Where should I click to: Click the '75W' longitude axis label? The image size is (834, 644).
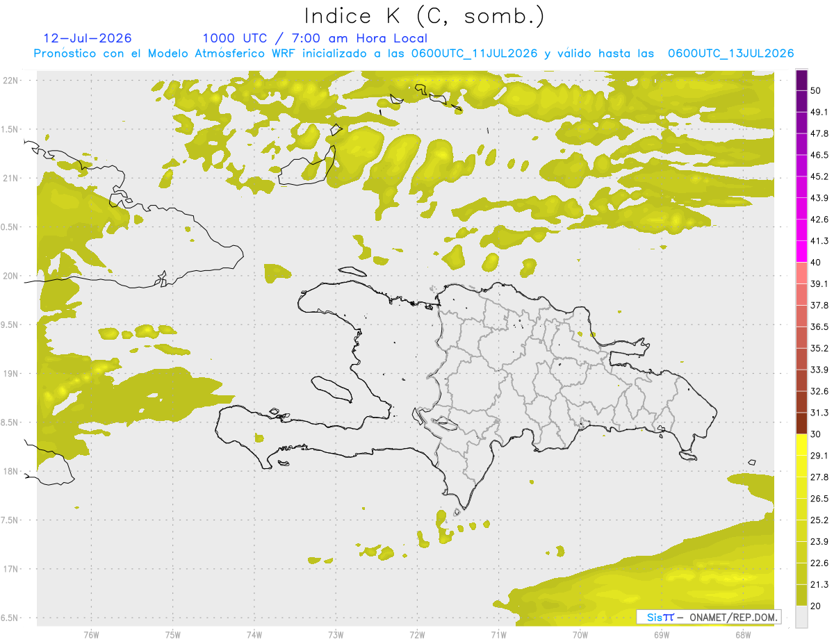coord(172,634)
